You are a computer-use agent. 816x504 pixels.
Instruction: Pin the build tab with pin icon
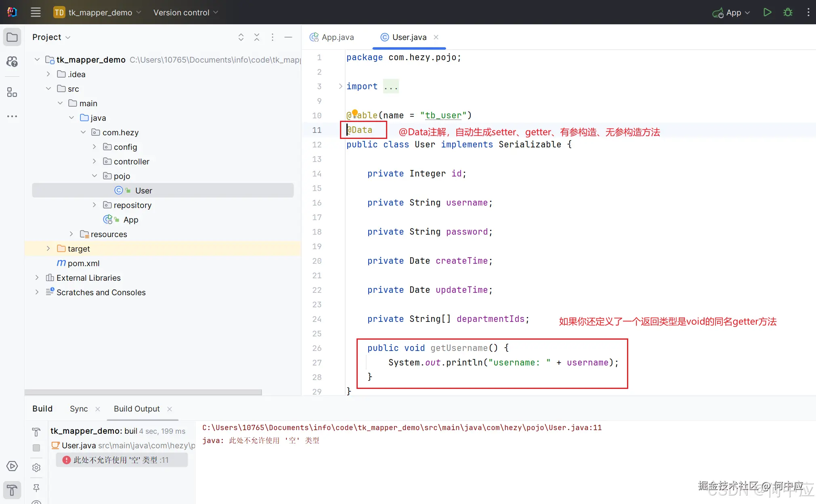(x=36, y=488)
